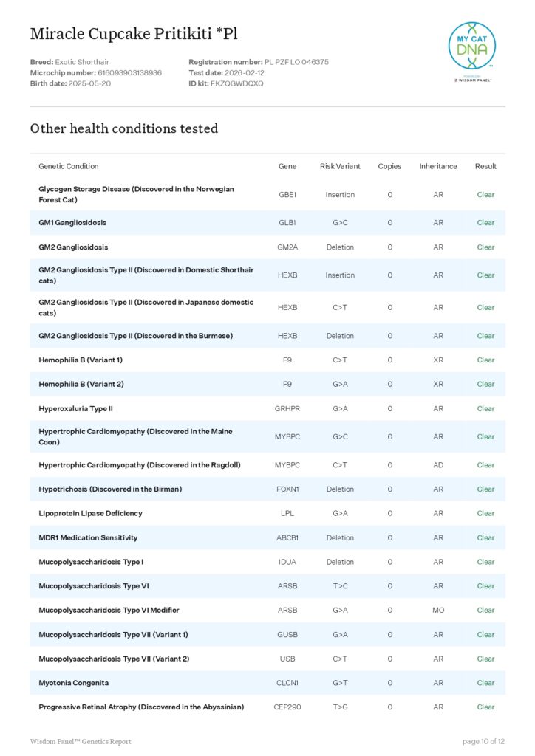Select the Myotonia Congenita row label
535x756 pixels.
pos(73,683)
